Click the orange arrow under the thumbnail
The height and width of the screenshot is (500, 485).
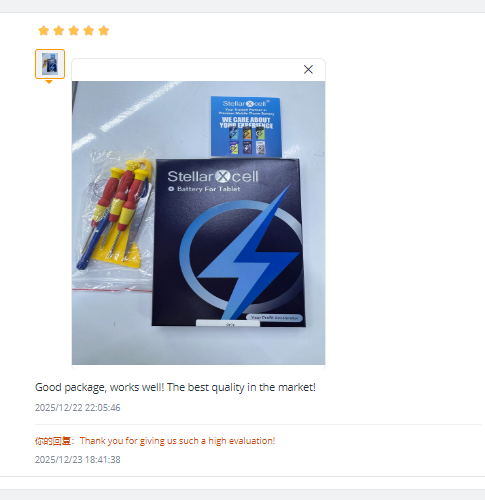(49, 82)
